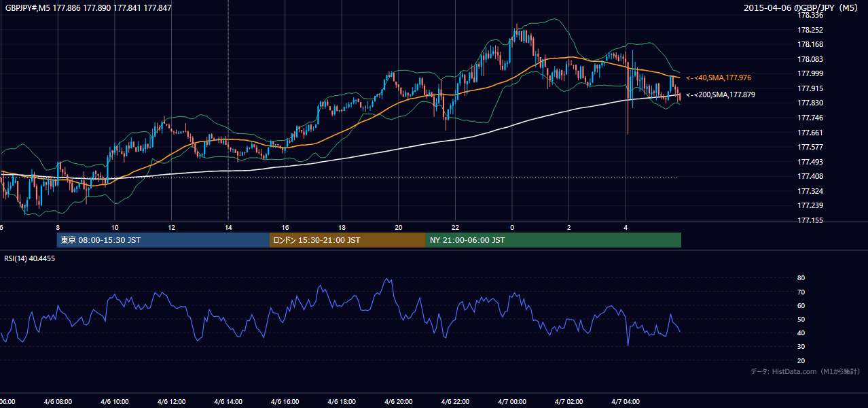Click hour label 22 under price chart
This screenshot has width=868, height=408.
click(455, 227)
